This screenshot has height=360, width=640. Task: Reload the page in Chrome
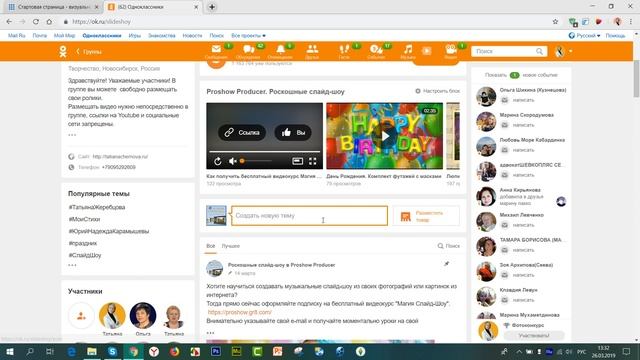tap(36, 22)
